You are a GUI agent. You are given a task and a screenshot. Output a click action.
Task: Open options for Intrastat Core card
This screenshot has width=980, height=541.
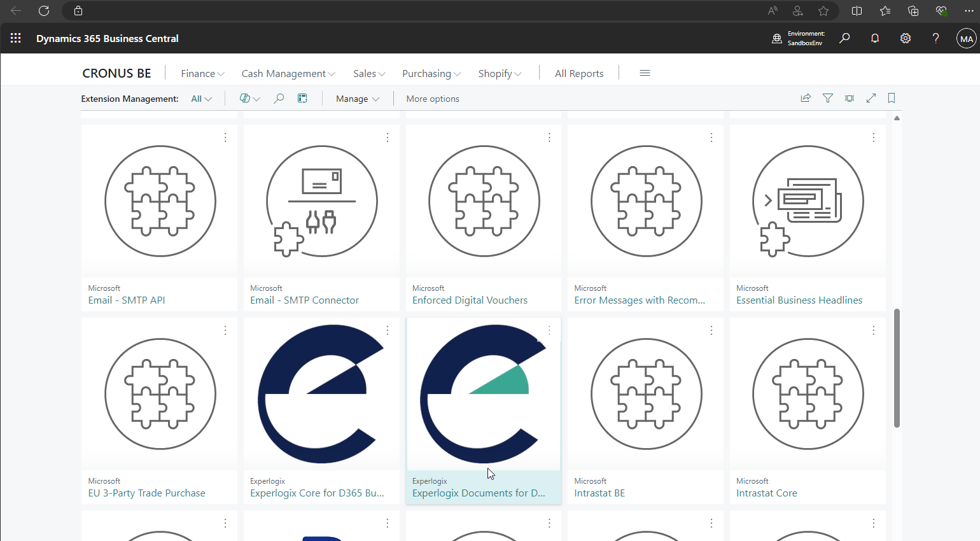coord(874,330)
